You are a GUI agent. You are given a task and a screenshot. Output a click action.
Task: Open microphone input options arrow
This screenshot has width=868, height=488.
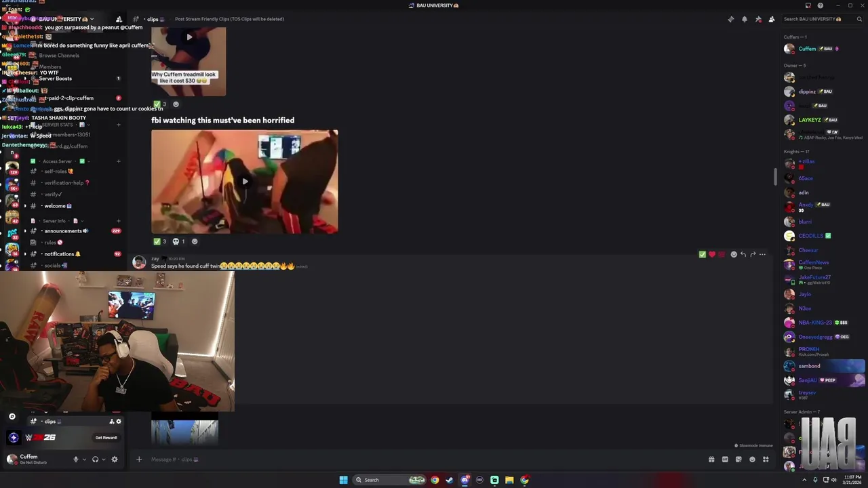[84, 460]
